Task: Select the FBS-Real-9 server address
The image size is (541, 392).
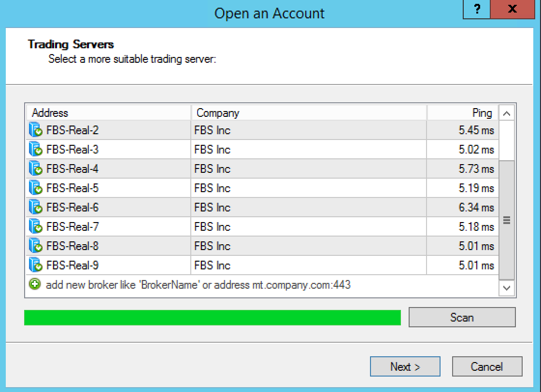Action: 72,265
